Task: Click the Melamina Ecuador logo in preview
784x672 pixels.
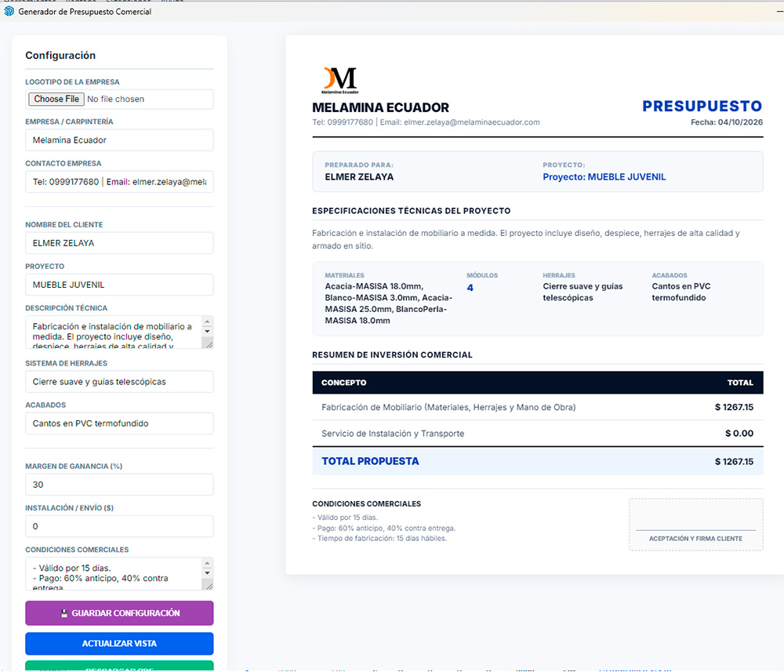Action: pyautogui.click(x=340, y=81)
